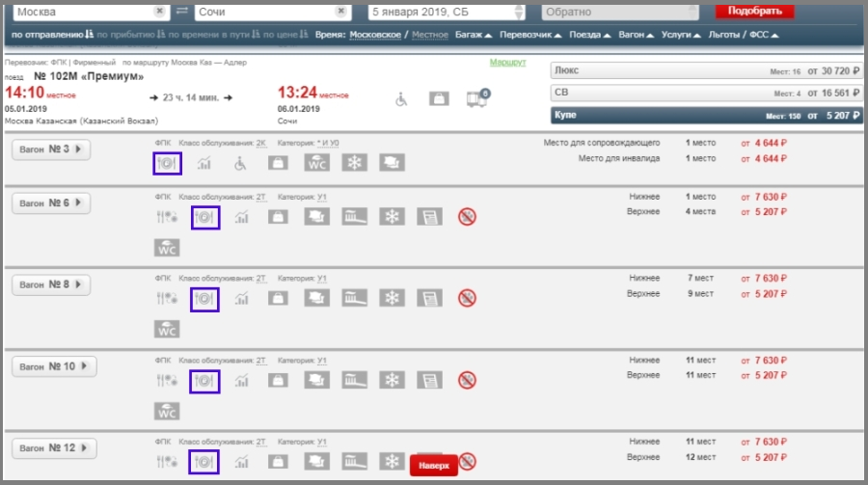Expand the Вагон №3 details
This screenshot has width=868, height=485.
[x=51, y=149]
